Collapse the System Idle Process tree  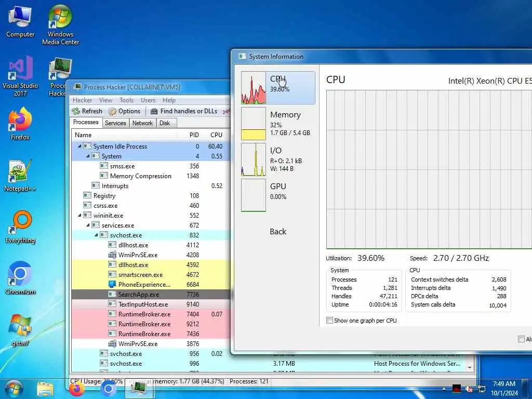coord(79,146)
